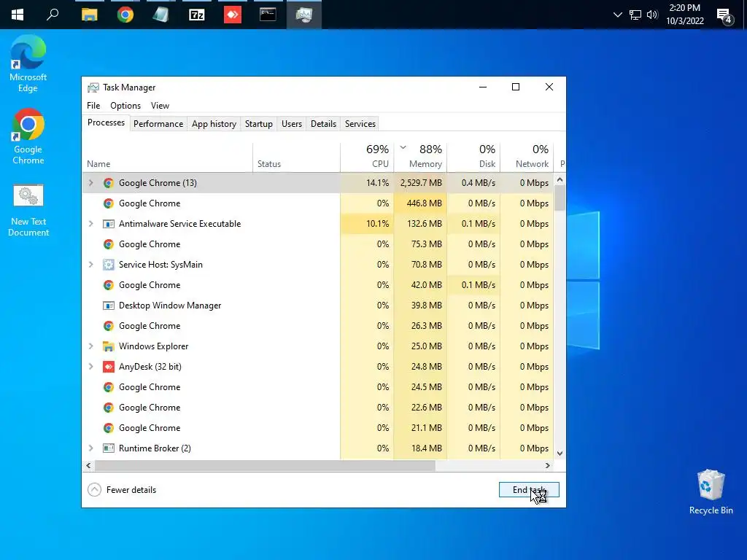Switch to the Users tab
The width and height of the screenshot is (747, 560).
point(292,124)
